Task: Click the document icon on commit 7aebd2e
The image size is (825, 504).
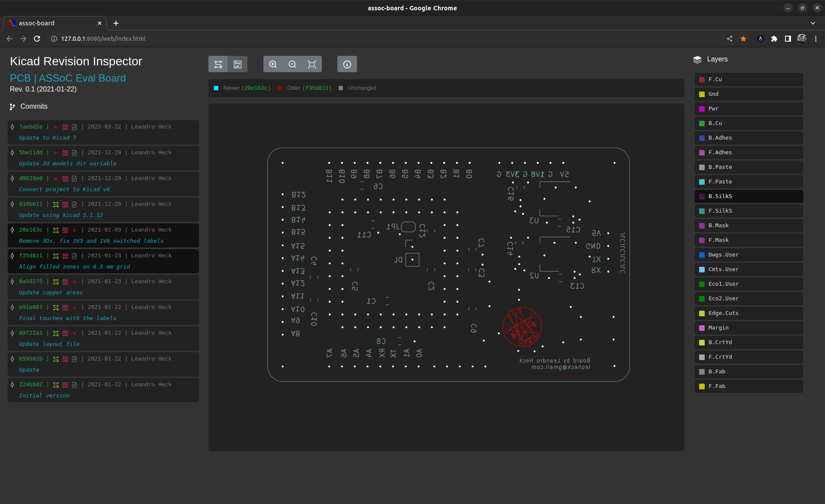Action: pos(74,127)
